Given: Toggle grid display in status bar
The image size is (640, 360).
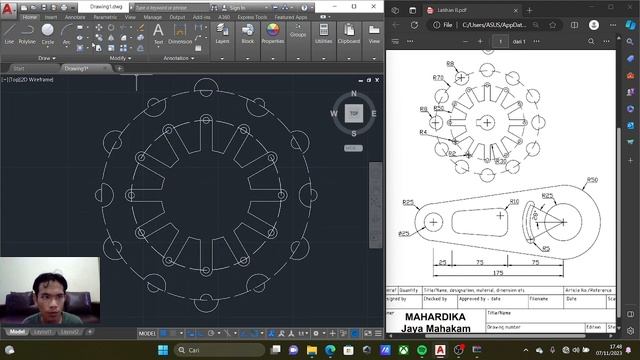Looking at the screenshot, I should pos(163,333).
